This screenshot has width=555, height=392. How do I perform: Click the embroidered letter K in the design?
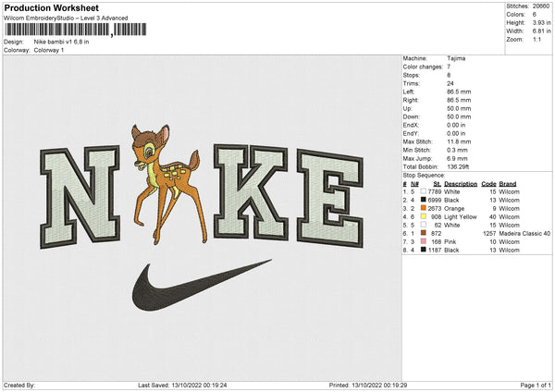coord(251,192)
